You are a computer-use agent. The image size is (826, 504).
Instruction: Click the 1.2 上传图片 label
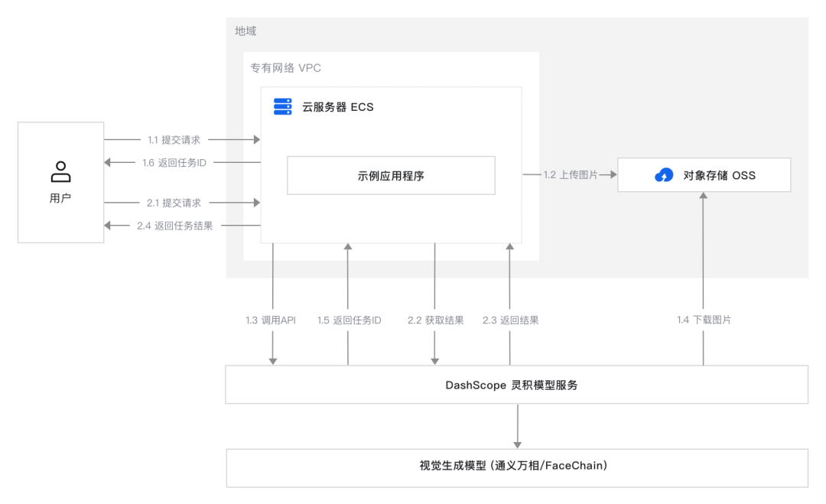(571, 175)
